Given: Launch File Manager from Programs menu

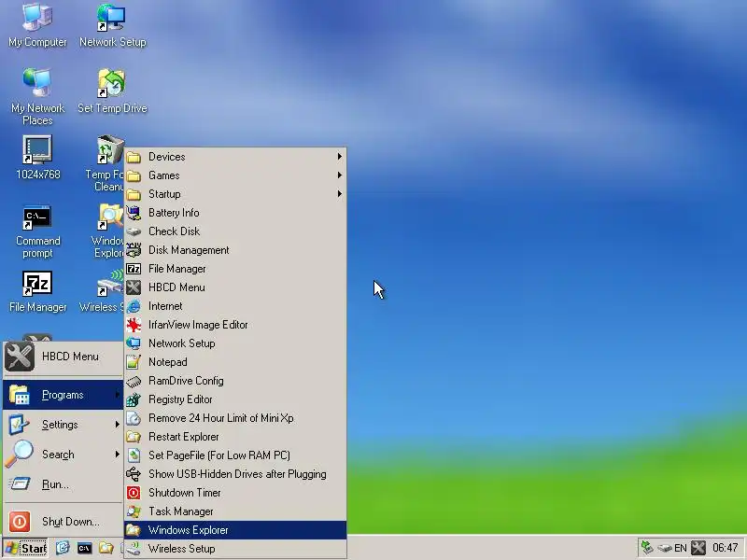Looking at the screenshot, I should [235, 269].
